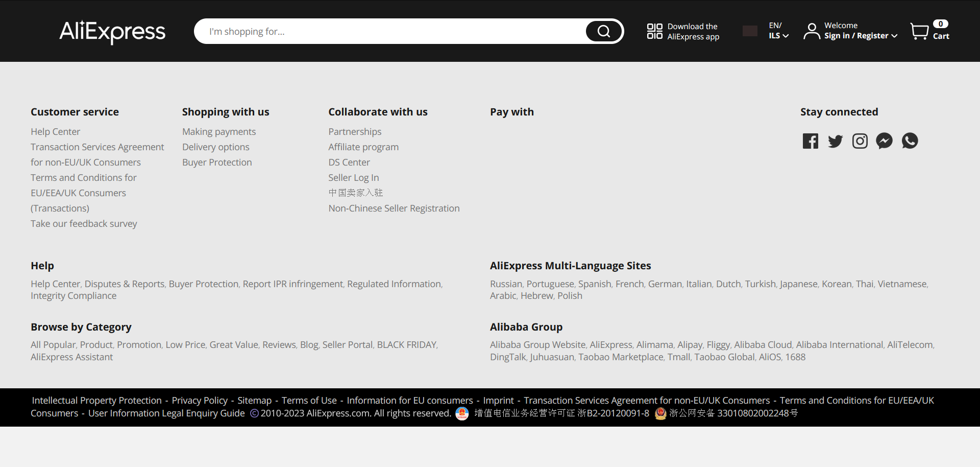
Task: Open the Sitemap footer link
Action: [x=254, y=401]
